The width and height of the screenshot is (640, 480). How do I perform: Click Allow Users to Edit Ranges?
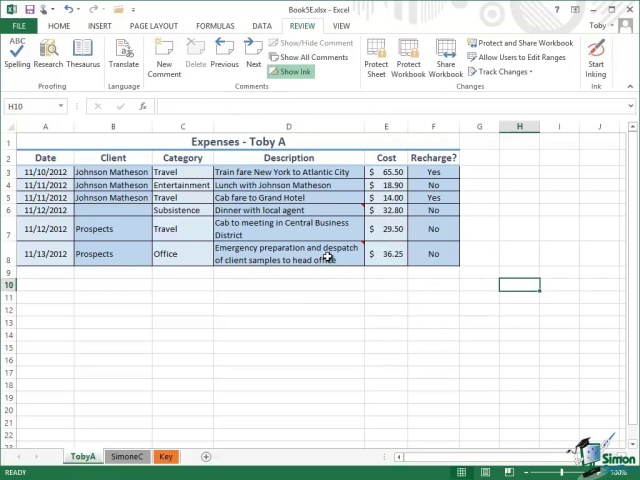(x=516, y=57)
